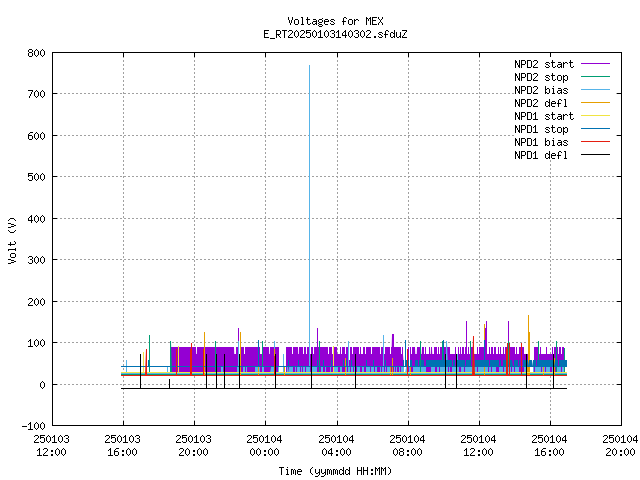Click the red line sample for NPD1 bias
640x480 pixels.
tap(595, 142)
